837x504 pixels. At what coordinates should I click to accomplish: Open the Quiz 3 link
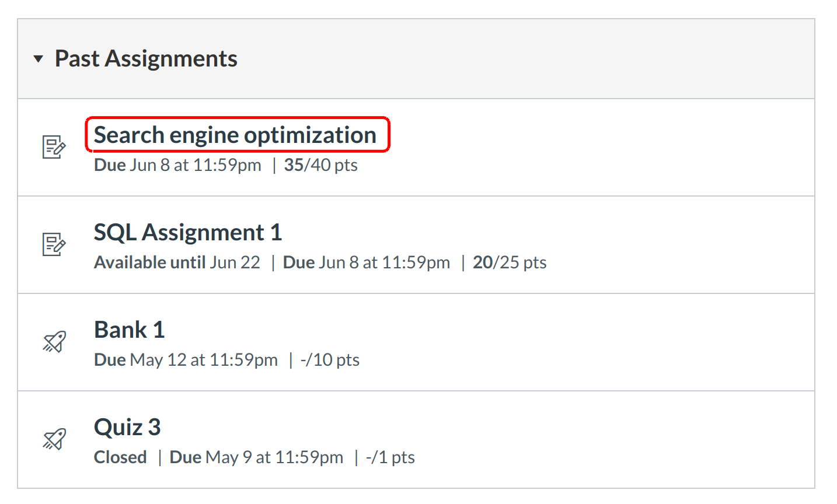click(x=127, y=428)
